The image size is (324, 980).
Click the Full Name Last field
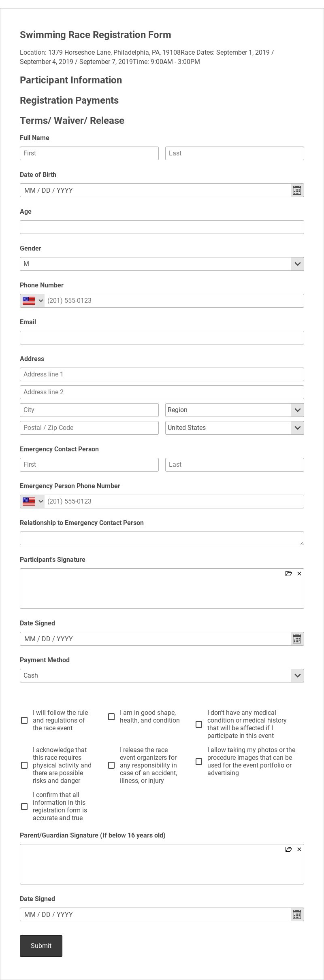coord(234,153)
